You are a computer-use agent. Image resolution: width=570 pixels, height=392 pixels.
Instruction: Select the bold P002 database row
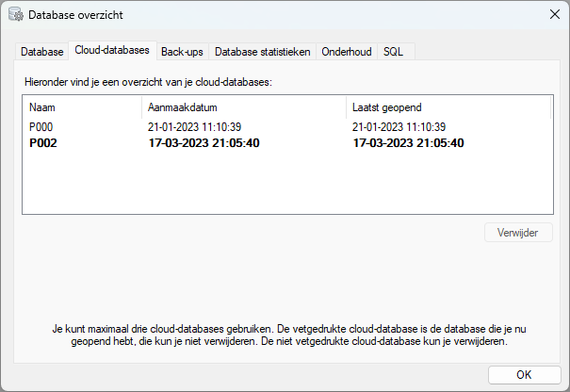click(287, 143)
